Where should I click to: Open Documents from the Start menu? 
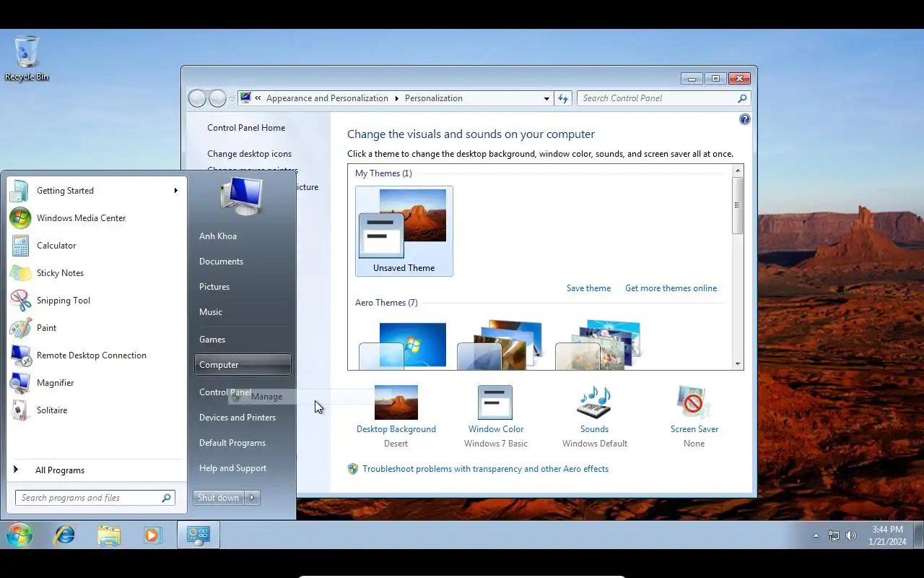click(221, 262)
